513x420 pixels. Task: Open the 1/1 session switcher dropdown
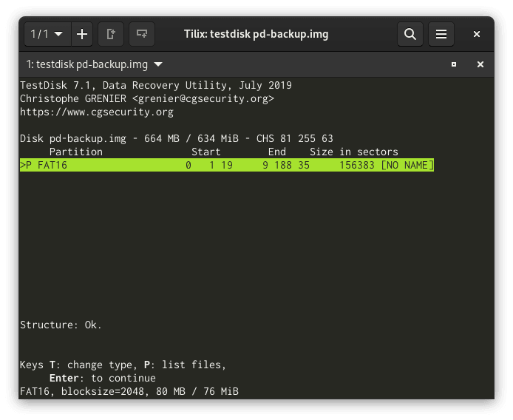tap(47, 34)
